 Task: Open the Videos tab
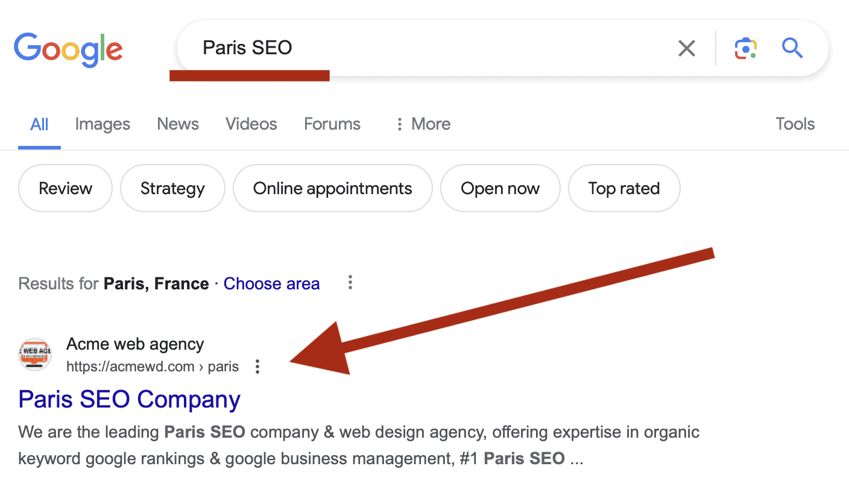(251, 124)
